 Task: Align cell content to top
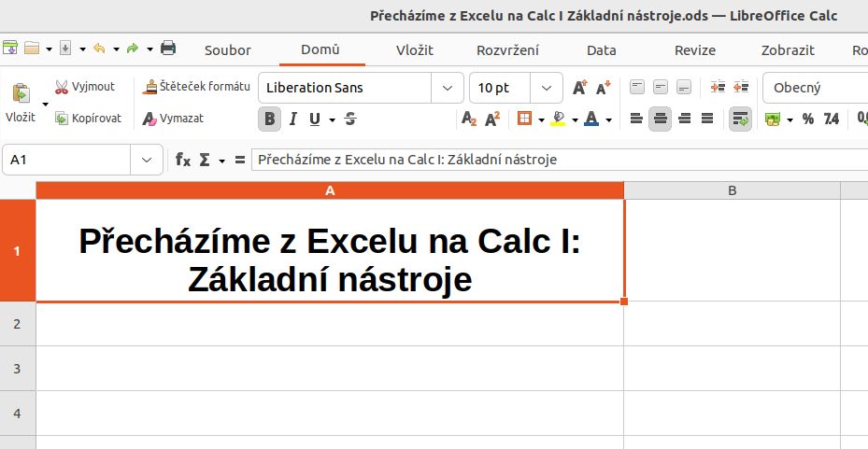pyautogui.click(x=637, y=88)
